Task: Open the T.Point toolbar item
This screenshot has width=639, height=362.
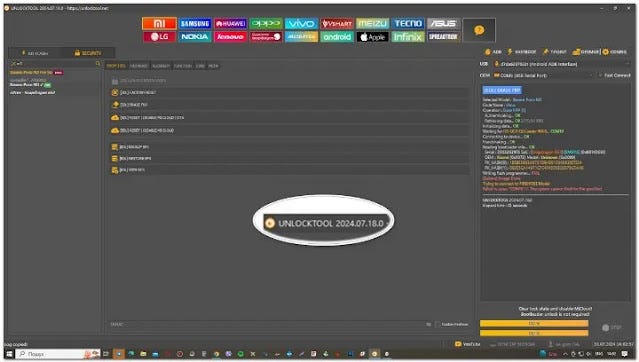Action: click(555, 52)
